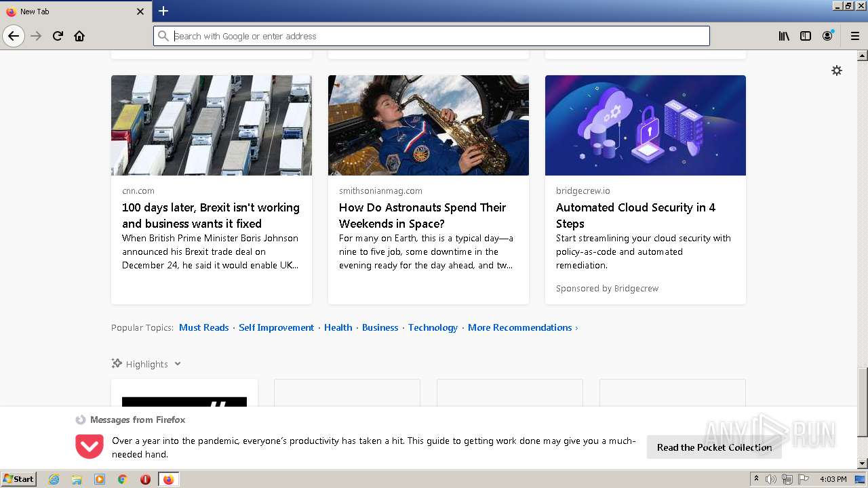Open the Windows Start menu
868x488 pixels.
tap(19, 479)
